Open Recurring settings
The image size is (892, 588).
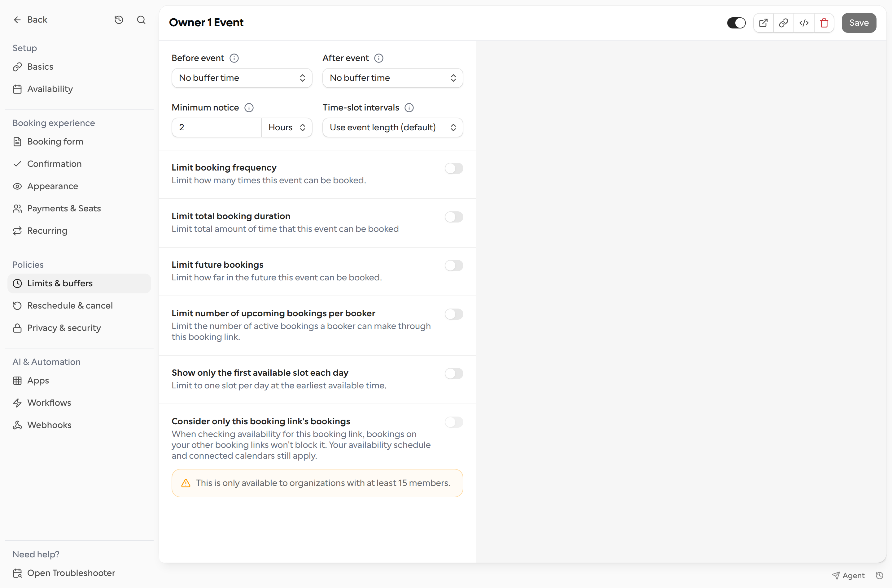[x=79, y=231]
